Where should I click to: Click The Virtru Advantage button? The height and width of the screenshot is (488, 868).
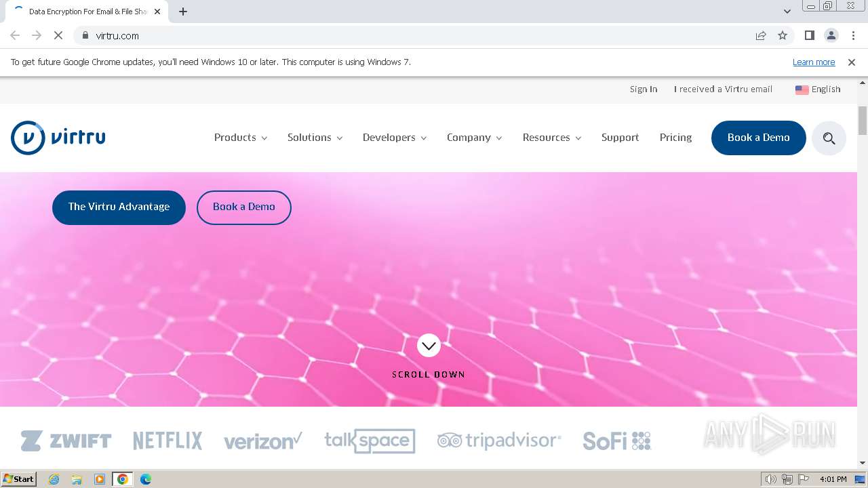(119, 207)
